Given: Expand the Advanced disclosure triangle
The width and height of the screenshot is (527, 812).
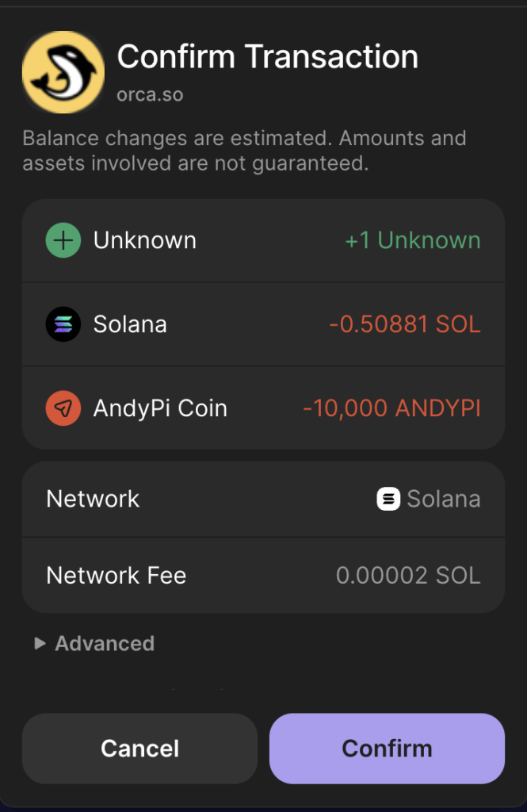Looking at the screenshot, I should tap(40, 643).
